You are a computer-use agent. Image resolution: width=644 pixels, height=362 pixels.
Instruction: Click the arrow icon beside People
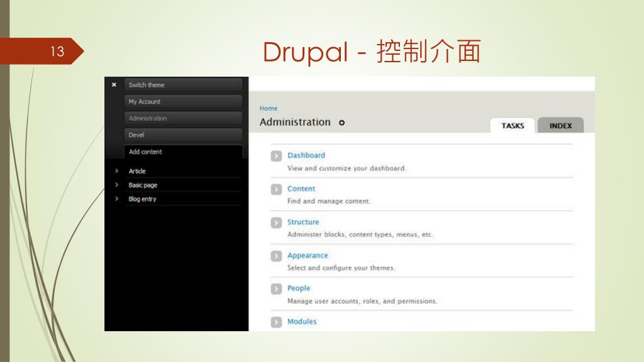pos(277,289)
